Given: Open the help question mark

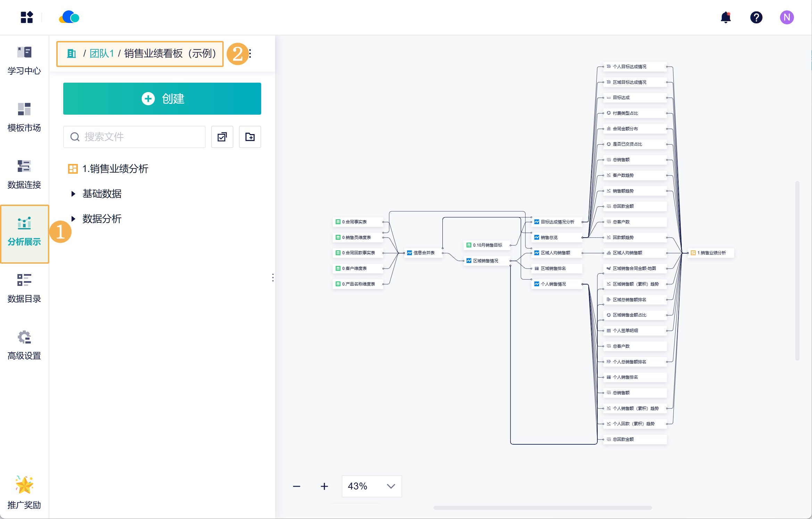Looking at the screenshot, I should (x=756, y=17).
